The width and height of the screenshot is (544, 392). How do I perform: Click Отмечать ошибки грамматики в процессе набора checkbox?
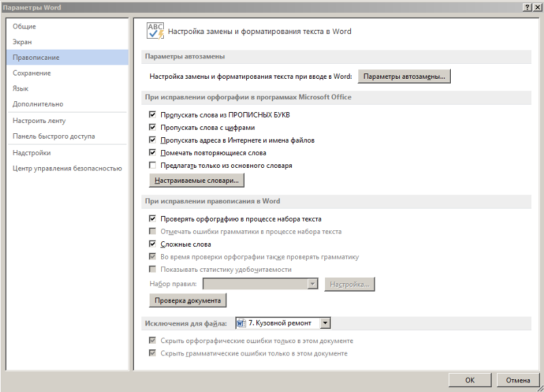152,231
